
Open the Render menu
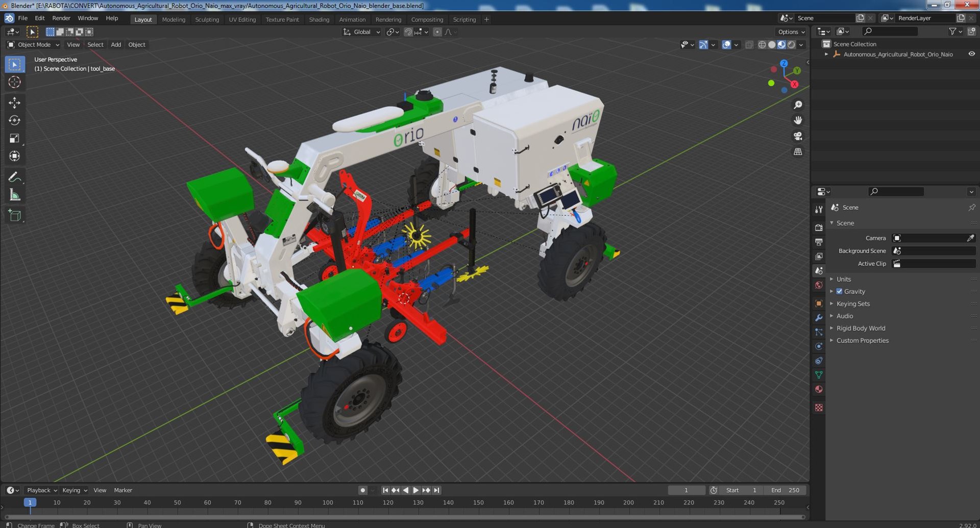click(x=61, y=18)
